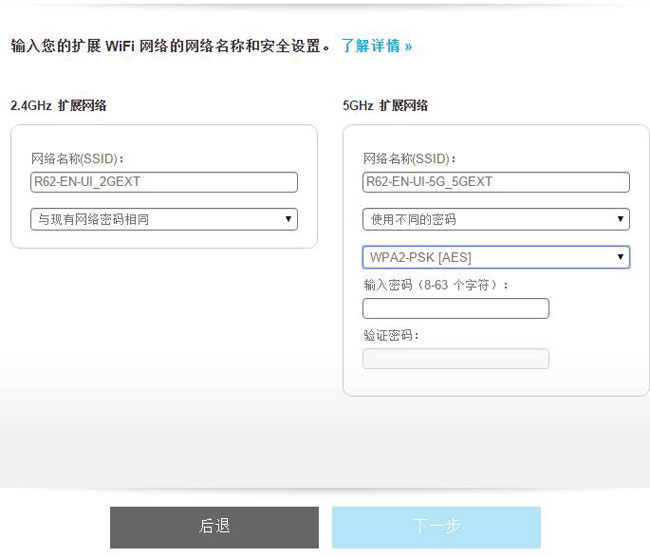
Task: Click the arrow icon beside WPA2-PSK [AES]
Action: (620, 257)
